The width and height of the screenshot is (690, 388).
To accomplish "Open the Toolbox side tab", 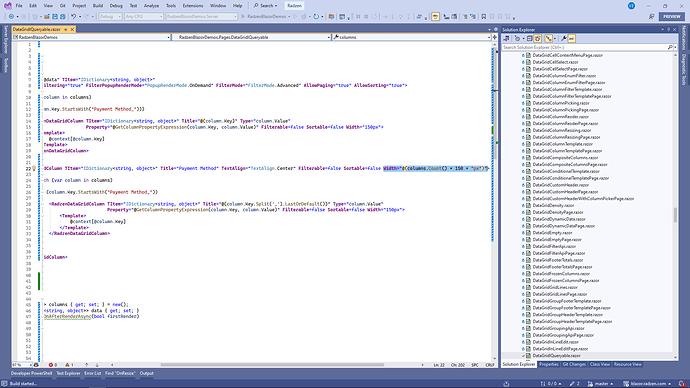I will pyautogui.click(x=6, y=65).
